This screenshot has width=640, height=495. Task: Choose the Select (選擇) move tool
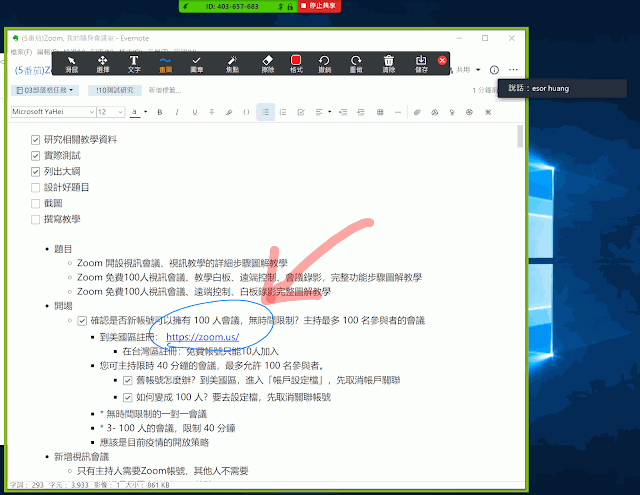coord(103,64)
